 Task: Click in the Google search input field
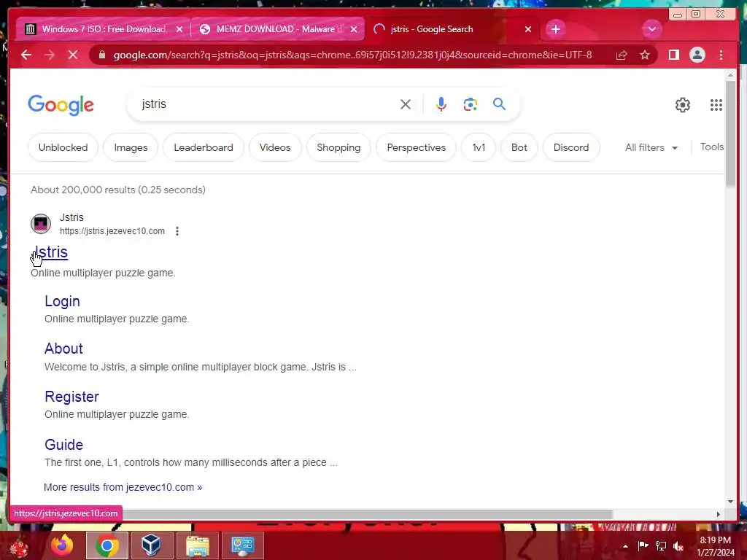click(267, 104)
